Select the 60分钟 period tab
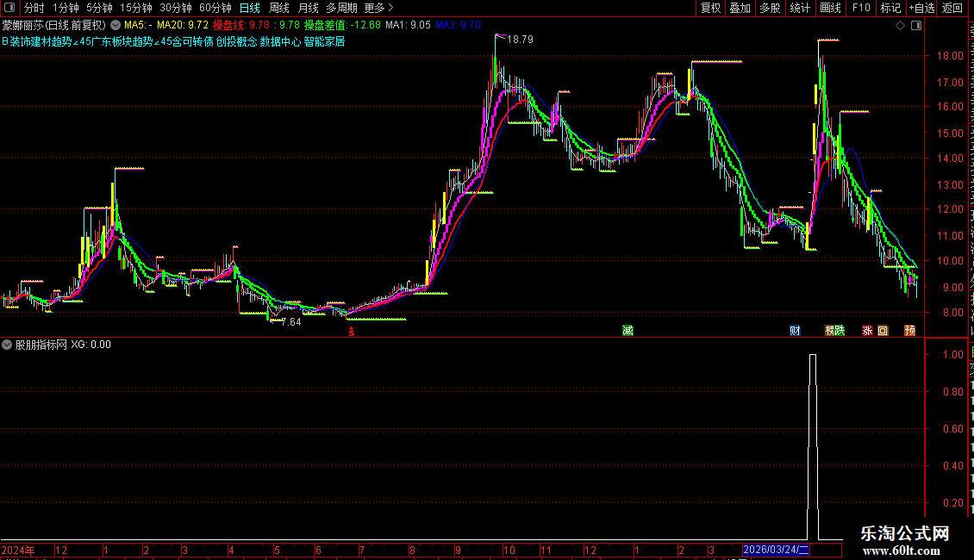The image size is (974, 560). coord(215,8)
